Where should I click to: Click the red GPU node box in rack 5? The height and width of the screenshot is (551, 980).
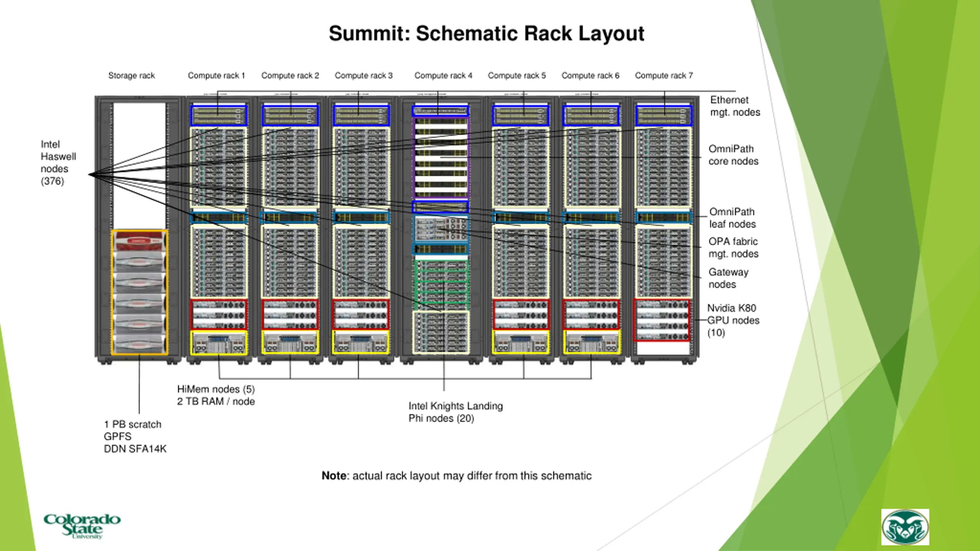click(x=521, y=315)
